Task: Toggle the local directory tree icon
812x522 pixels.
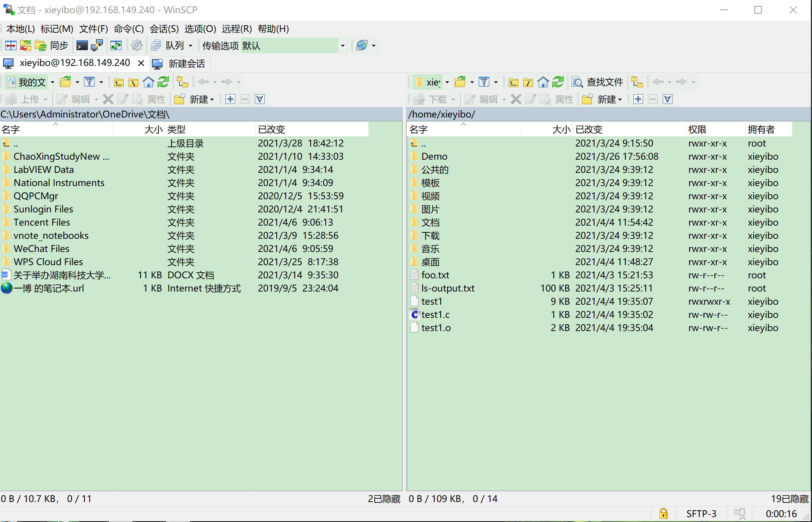Action: (x=183, y=82)
